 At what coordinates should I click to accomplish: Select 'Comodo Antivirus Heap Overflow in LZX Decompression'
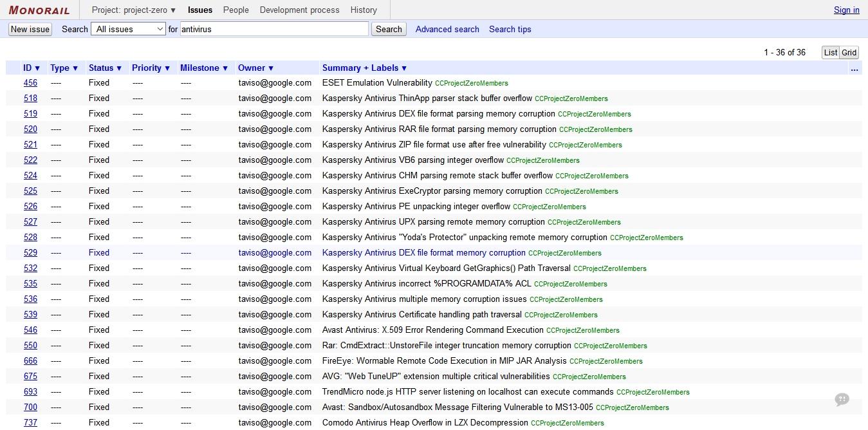pos(425,423)
